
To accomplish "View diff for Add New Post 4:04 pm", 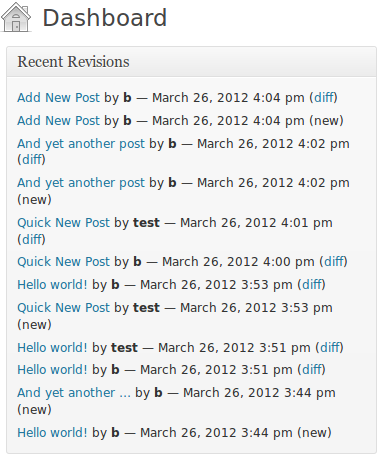I will (x=323, y=98).
